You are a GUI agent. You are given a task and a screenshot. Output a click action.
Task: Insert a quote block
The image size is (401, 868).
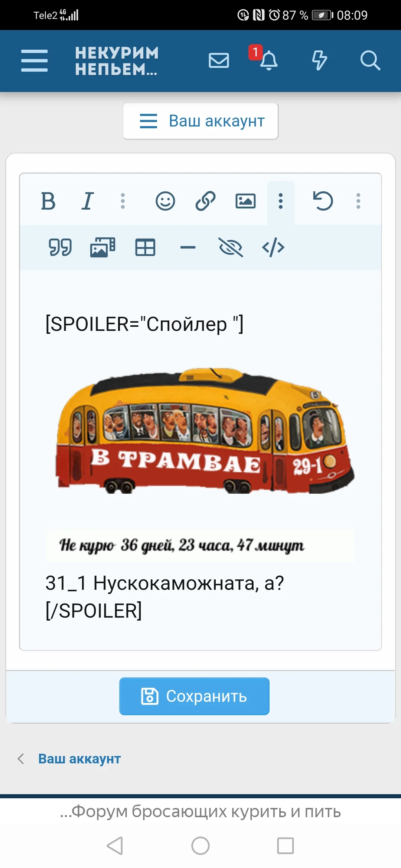pyautogui.click(x=60, y=247)
